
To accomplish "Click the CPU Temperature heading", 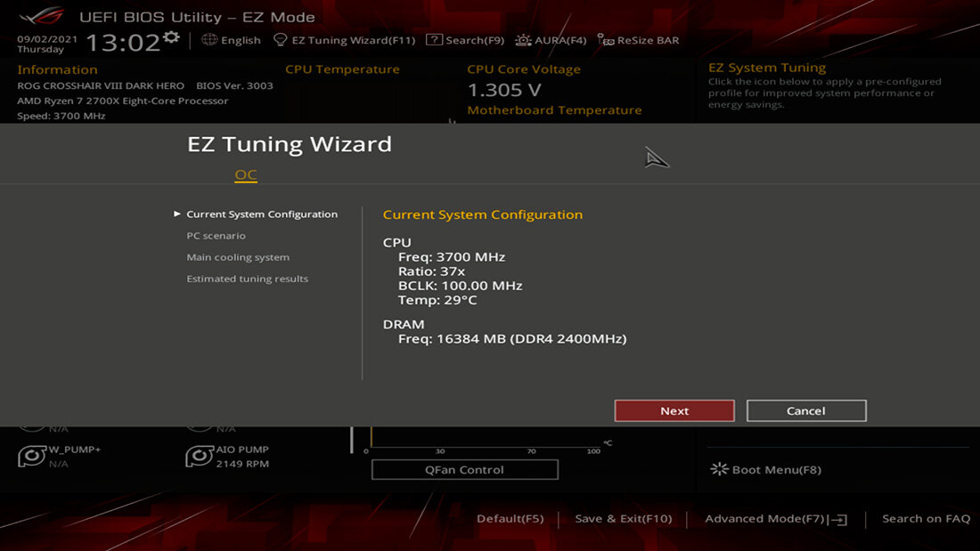I will (342, 69).
